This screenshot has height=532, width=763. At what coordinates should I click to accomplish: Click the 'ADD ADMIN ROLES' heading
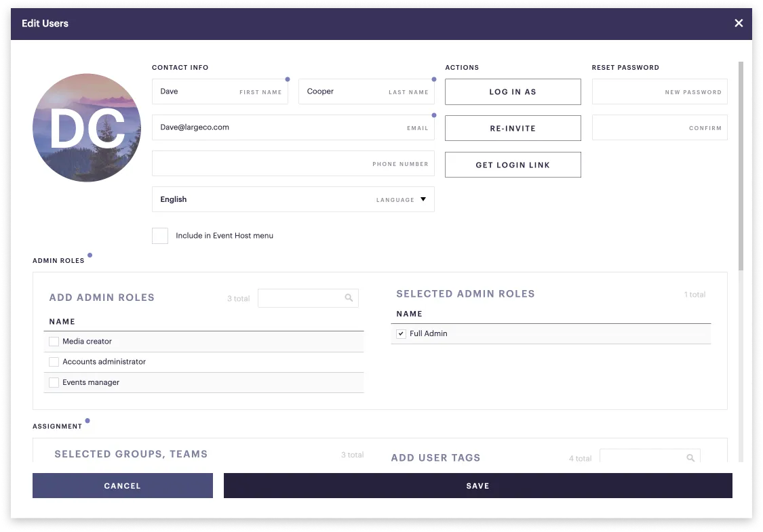click(102, 298)
